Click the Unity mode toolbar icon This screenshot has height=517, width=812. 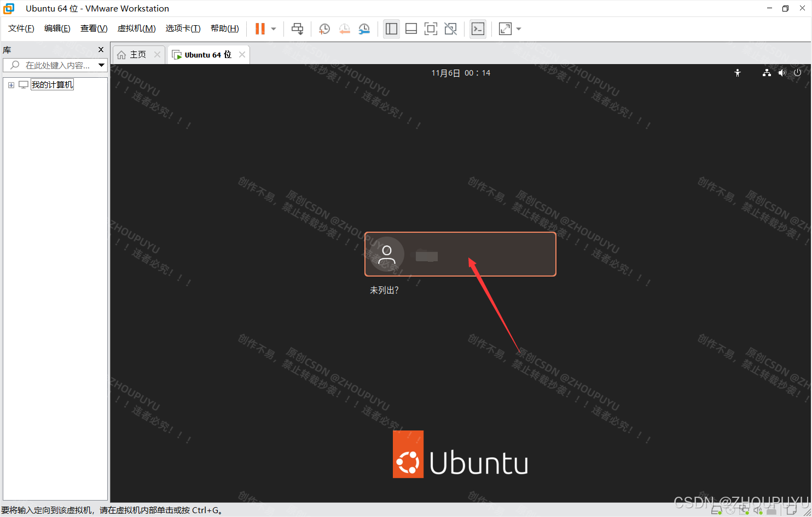tap(450, 29)
